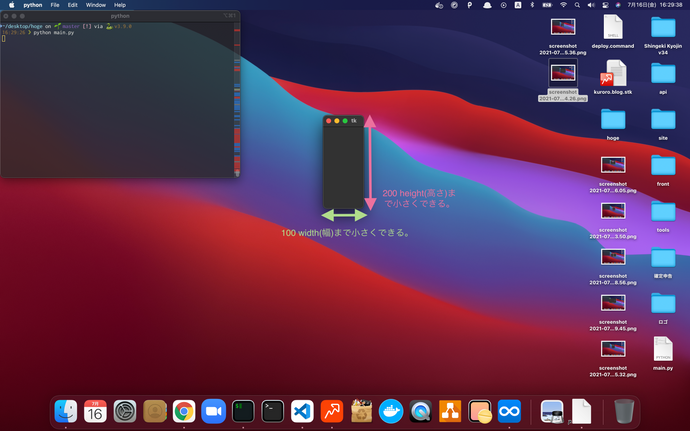Select screenshot 2021-07...3.50.png thumbnail
The width and height of the screenshot is (690, 431).
[613, 211]
